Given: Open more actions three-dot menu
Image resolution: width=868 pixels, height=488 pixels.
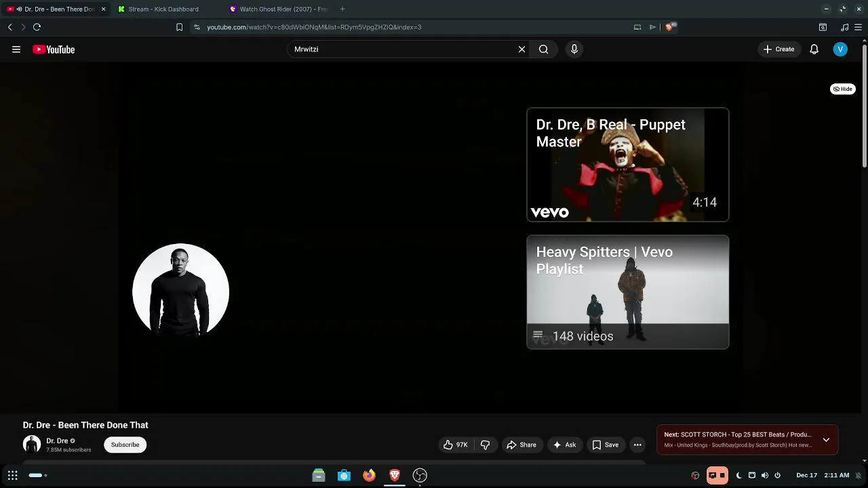Looking at the screenshot, I should tap(637, 445).
